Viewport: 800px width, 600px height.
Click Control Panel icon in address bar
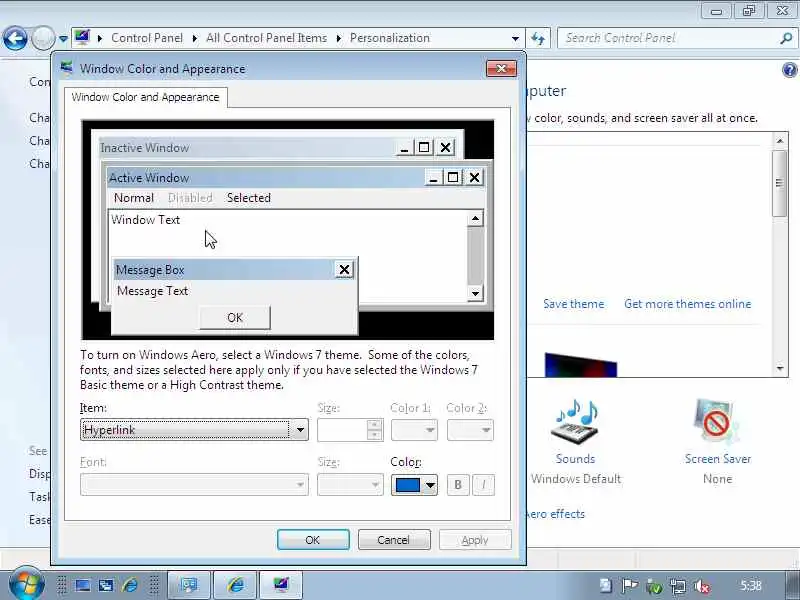[x=82, y=38]
